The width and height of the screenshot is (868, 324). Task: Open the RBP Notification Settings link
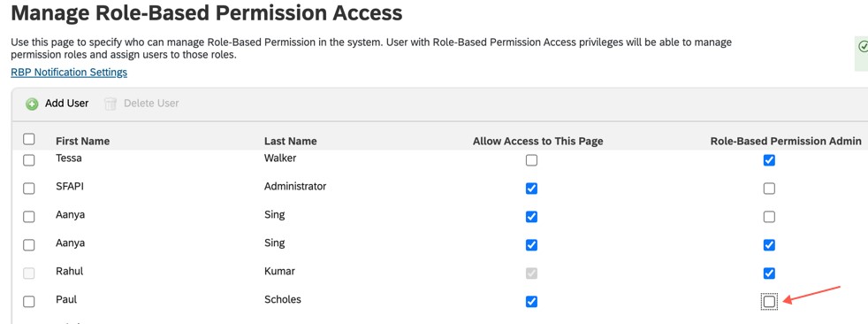pyautogui.click(x=69, y=72)
